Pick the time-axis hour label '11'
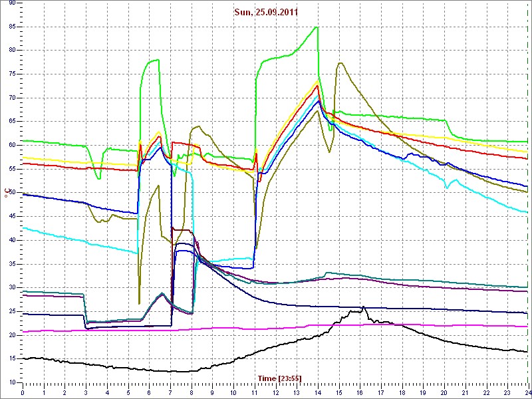This screenshot has height=399, width=532. pos(255,392)
